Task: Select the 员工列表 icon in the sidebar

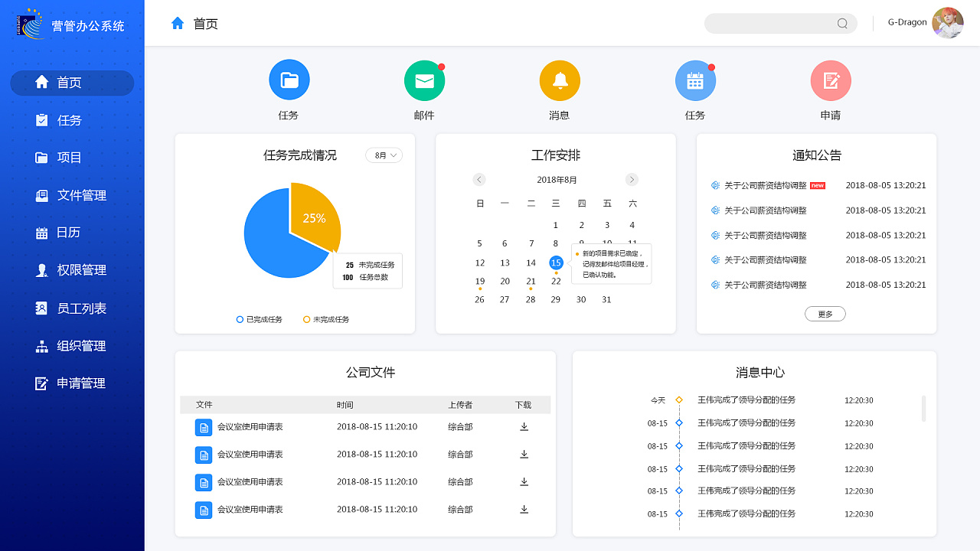Action: coord(42,308)
